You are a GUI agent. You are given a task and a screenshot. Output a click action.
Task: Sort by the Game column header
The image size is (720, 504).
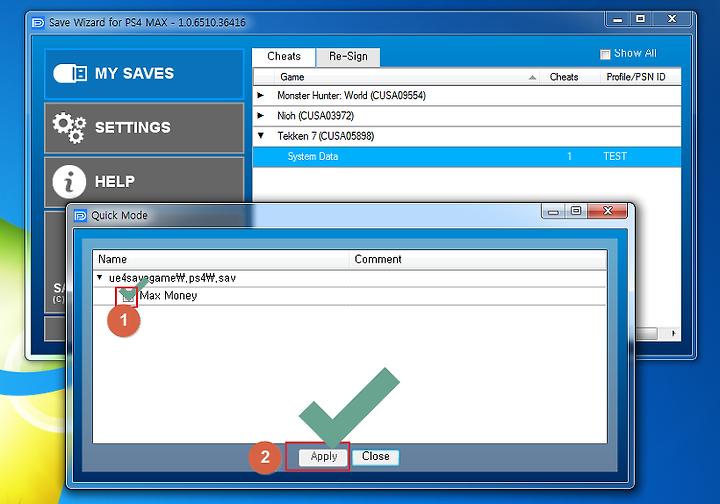click(x=406, y=77)
